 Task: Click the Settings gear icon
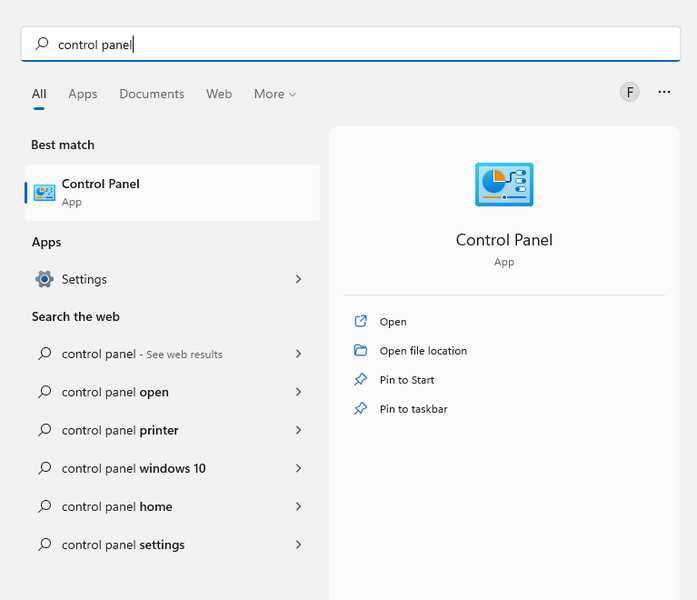[44, 279]
